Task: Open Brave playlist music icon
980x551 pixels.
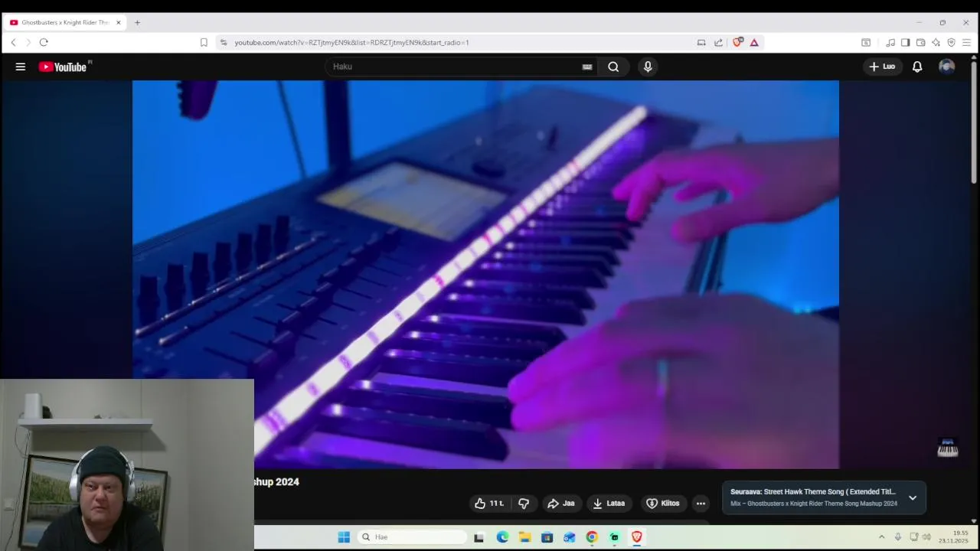Action: coord(890,42)
